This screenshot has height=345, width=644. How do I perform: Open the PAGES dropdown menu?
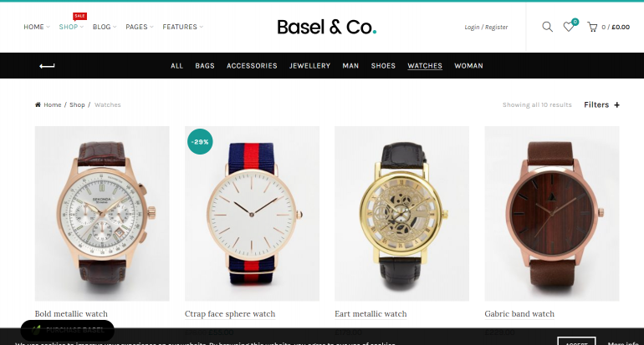click(x=139, y=27)
